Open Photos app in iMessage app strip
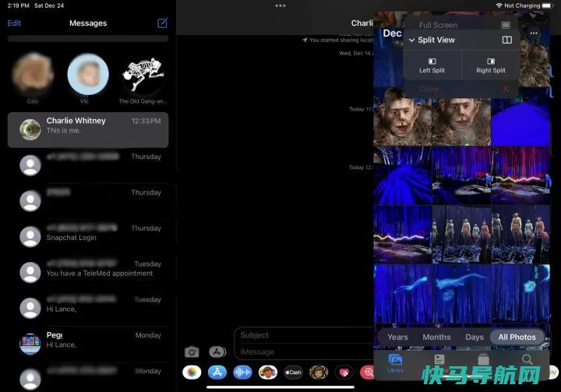561x392 pixels. (x=192, y=373)
